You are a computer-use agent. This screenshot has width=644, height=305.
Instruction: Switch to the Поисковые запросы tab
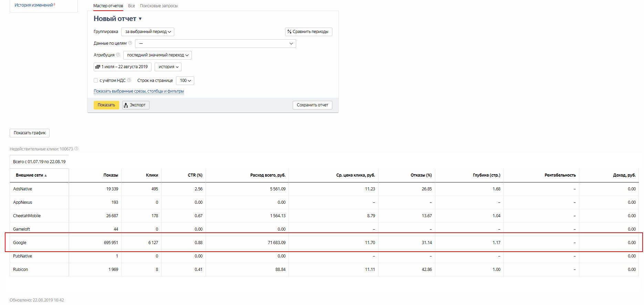[159, 6]
